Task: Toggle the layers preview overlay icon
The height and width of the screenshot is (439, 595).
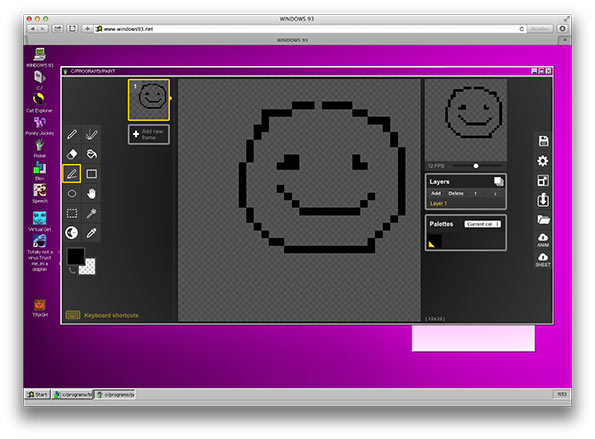Action: click(x=499, y=181)
